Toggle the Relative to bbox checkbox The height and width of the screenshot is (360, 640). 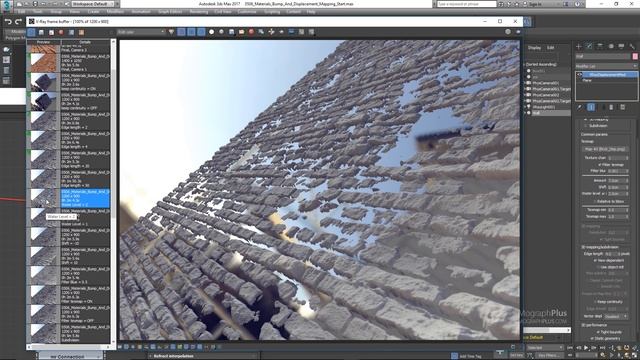pos(596,201)
